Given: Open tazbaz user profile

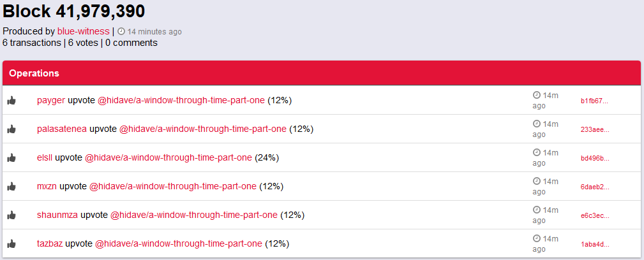Looking at the screenshot, I should [50, 244].
